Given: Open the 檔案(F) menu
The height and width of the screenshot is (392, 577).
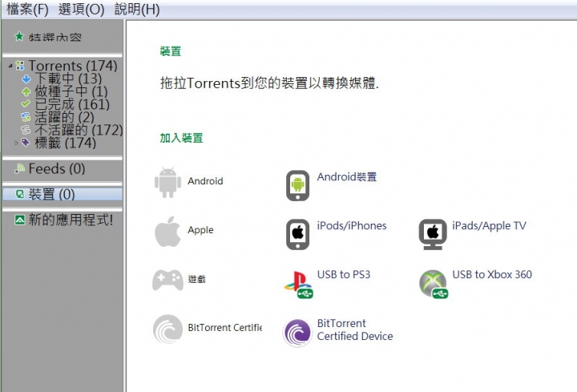Looking at the screenshot, I should [x=27, y=9].
